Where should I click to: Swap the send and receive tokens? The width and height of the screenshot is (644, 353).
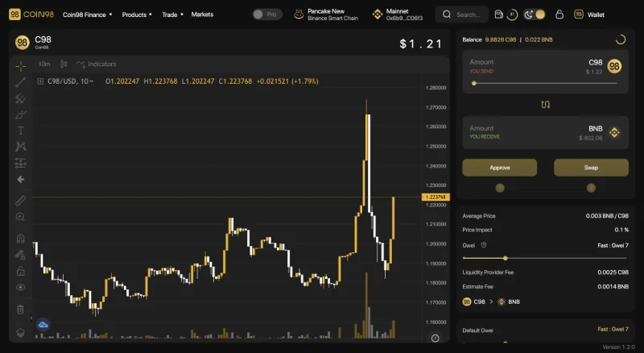546,105
